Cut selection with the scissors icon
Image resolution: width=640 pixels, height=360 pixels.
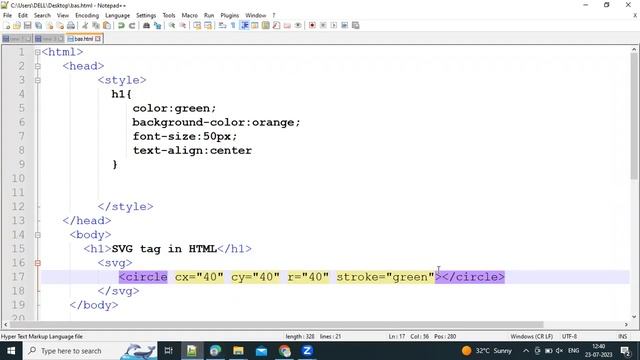[x=85, y=25]
